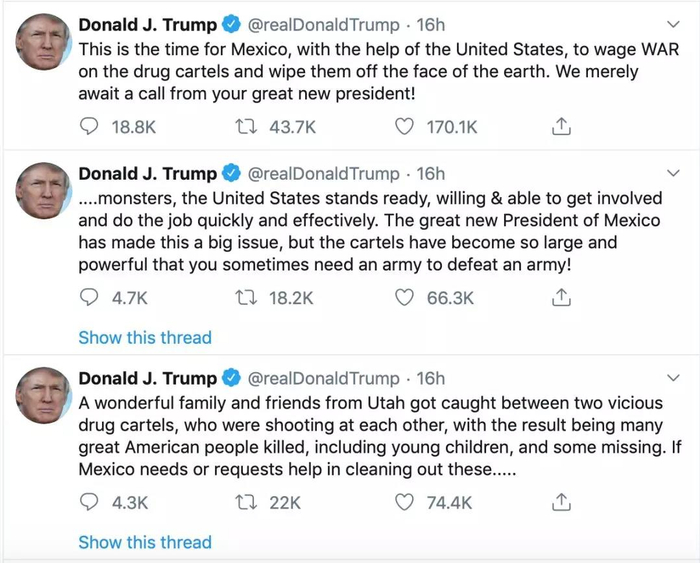Image resolution: width=700 pixels, height=563 pixels.
Task: Reply to the tweet about the Utah family
Action: [x=89, y=503]
